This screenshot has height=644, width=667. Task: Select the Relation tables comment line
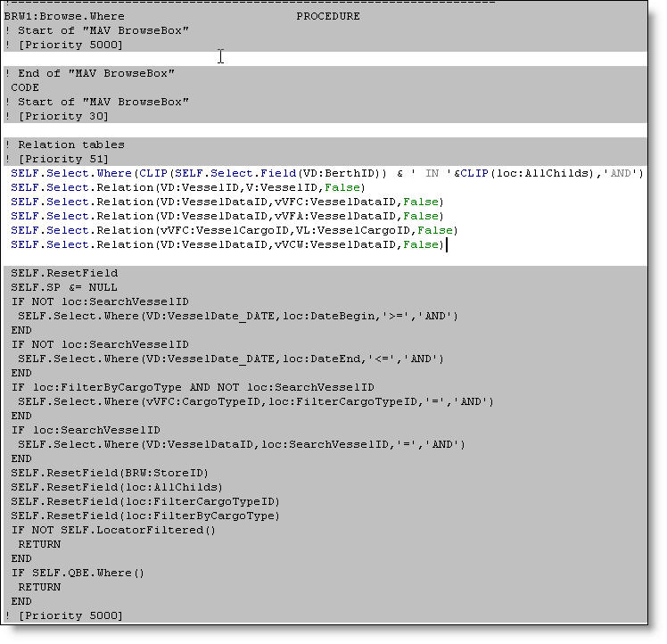[64, 144]
